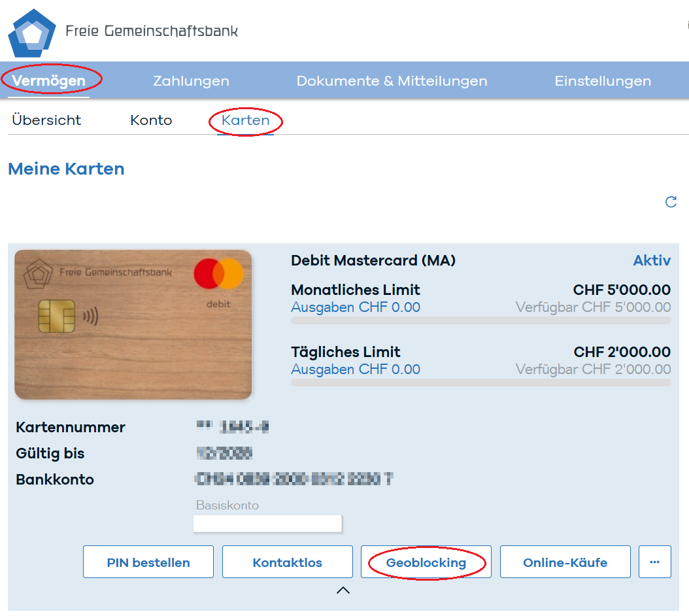Click the Kontaktlos button

[x=288, y=562]
